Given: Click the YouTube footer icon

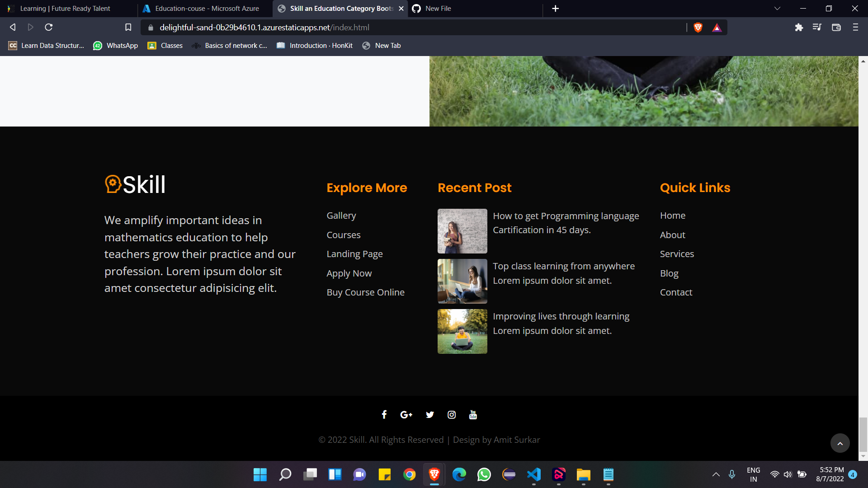Looking at the screenshot, I should pos(473,415).
